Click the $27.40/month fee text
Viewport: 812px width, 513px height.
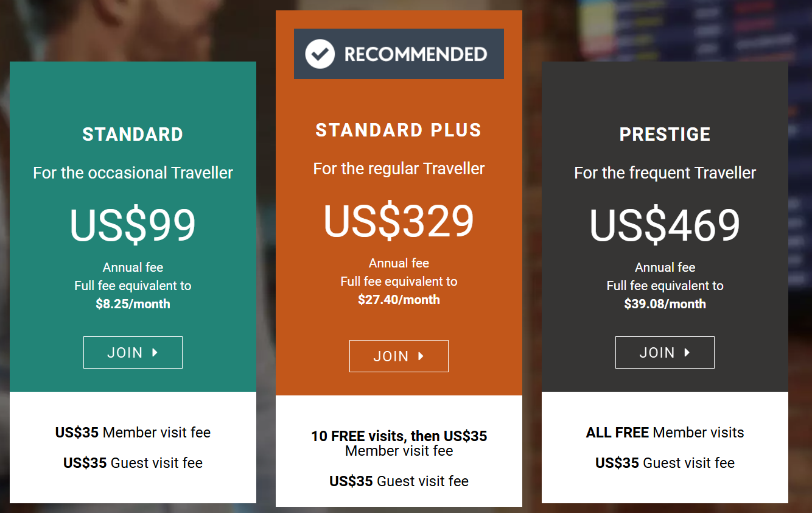tap(399, 300)
